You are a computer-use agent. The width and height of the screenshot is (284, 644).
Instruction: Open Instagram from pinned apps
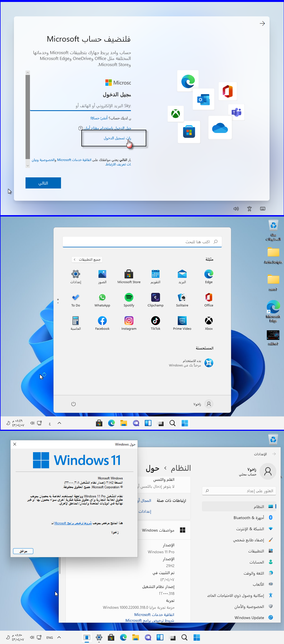pyautogui.click(x=129, y=323)
